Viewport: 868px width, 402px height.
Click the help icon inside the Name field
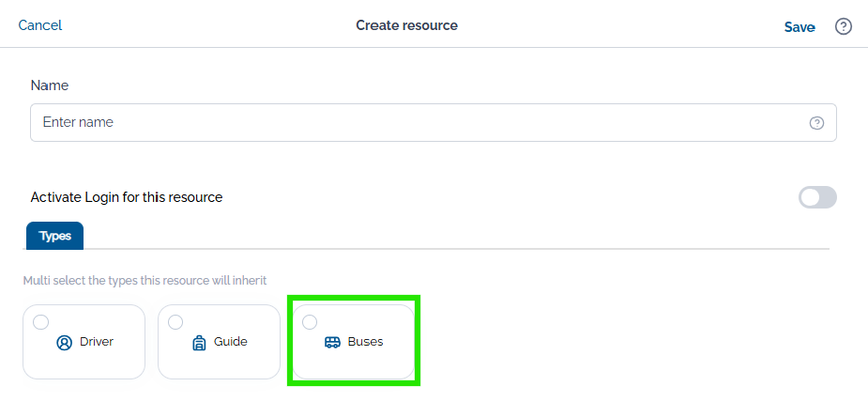pos(816,123)
